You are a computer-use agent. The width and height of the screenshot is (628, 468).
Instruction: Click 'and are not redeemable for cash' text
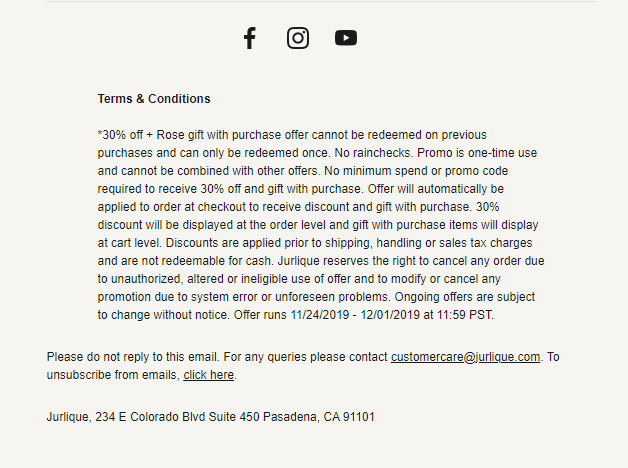pos(185,261)
